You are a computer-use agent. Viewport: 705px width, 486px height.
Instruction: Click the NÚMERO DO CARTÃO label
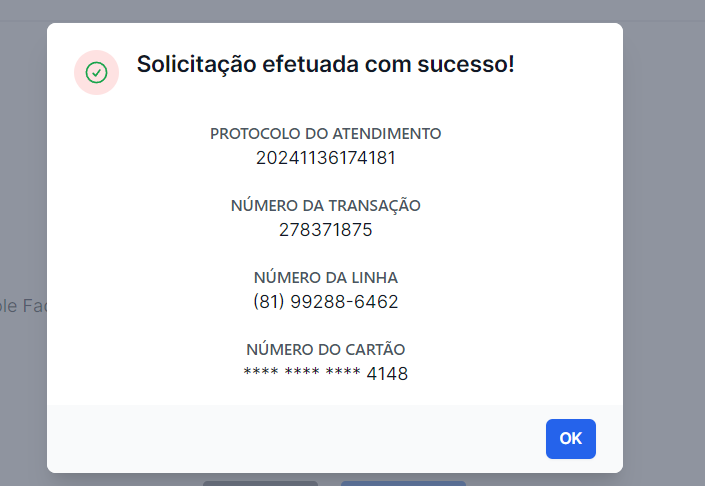326,349
